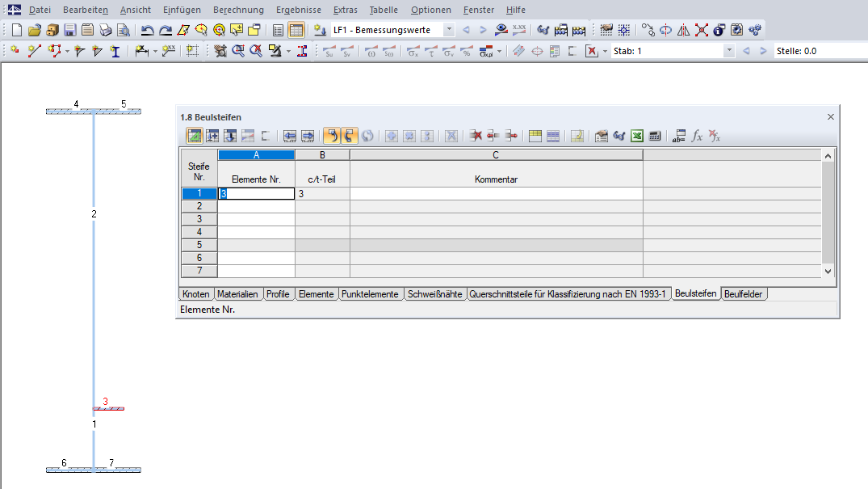The height and width of the screenshot is (489, 868).
Task: Open the red X nodes delete tool
Action: [702, 30]
